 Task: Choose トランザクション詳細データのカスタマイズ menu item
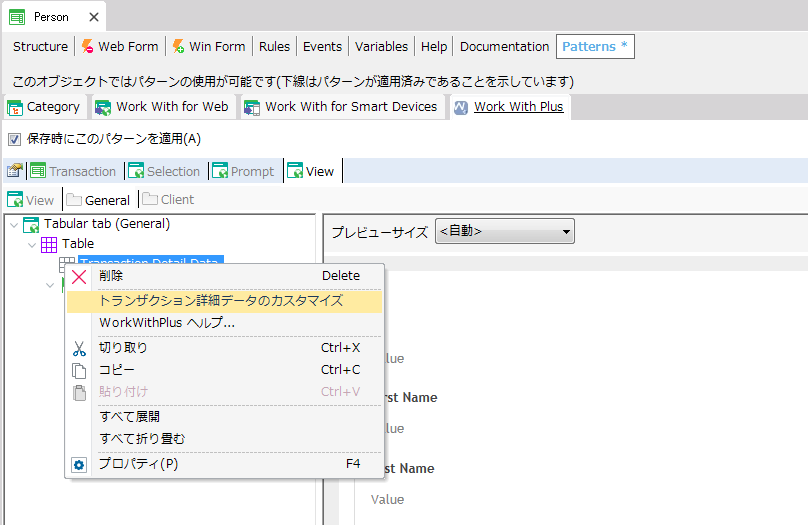point(225,301)
